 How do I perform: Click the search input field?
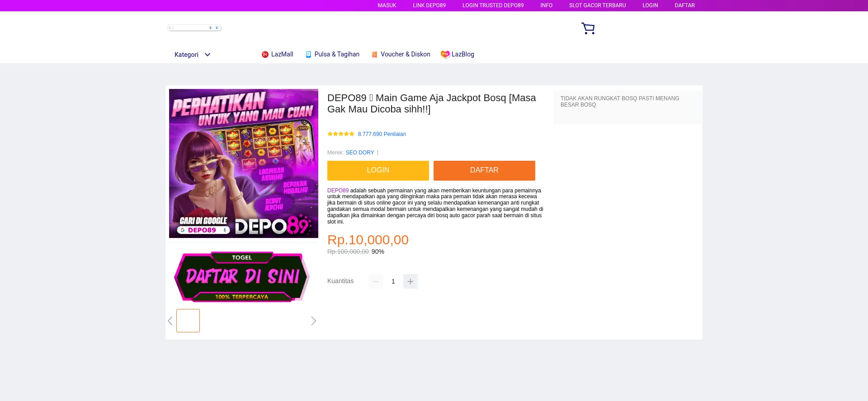(194, 28)
